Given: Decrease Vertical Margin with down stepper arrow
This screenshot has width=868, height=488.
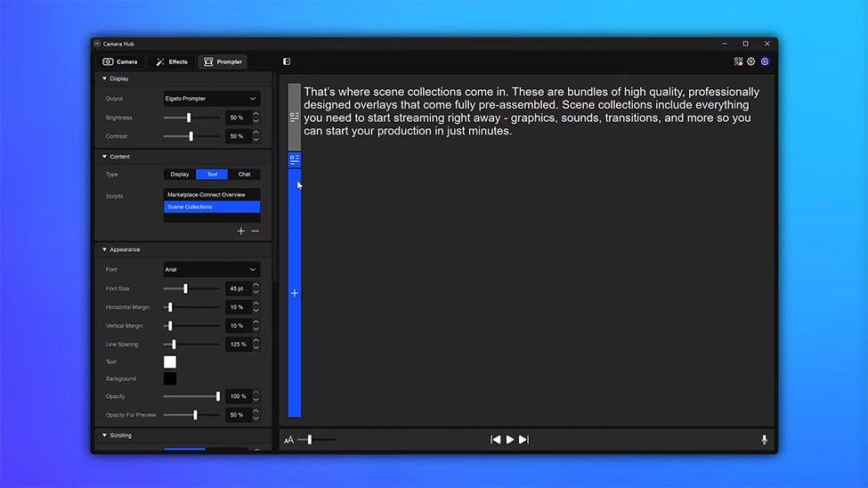Looking at the screenshot, I should (256, 329).
